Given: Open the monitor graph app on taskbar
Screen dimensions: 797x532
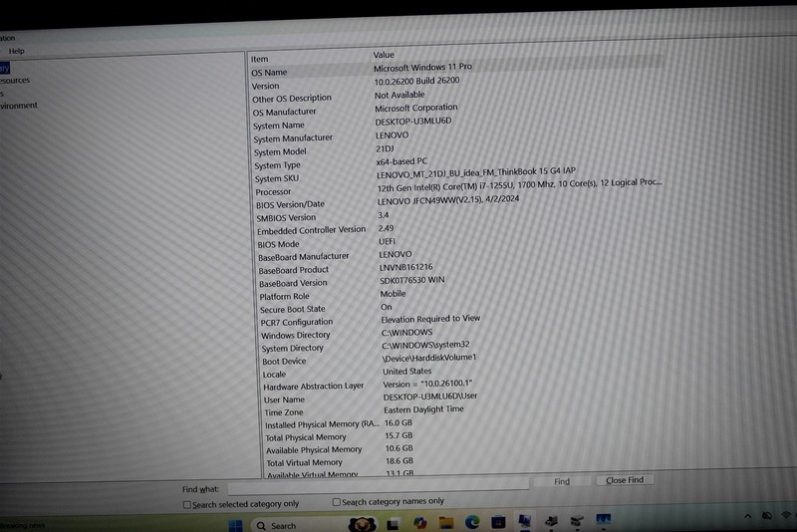Looking at the screenshot, I should coord(603,519).
